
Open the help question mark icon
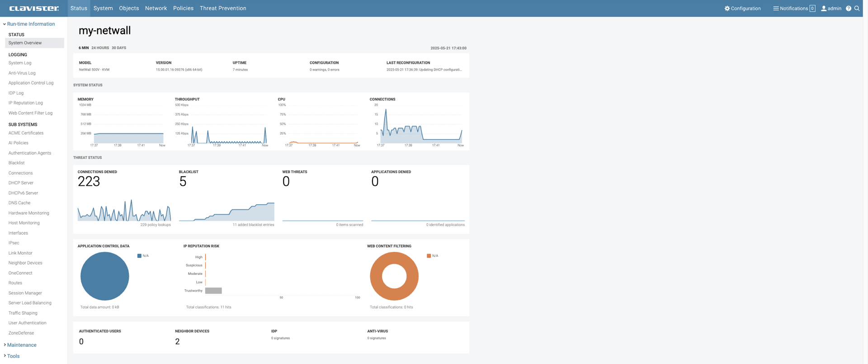[848, 8]
